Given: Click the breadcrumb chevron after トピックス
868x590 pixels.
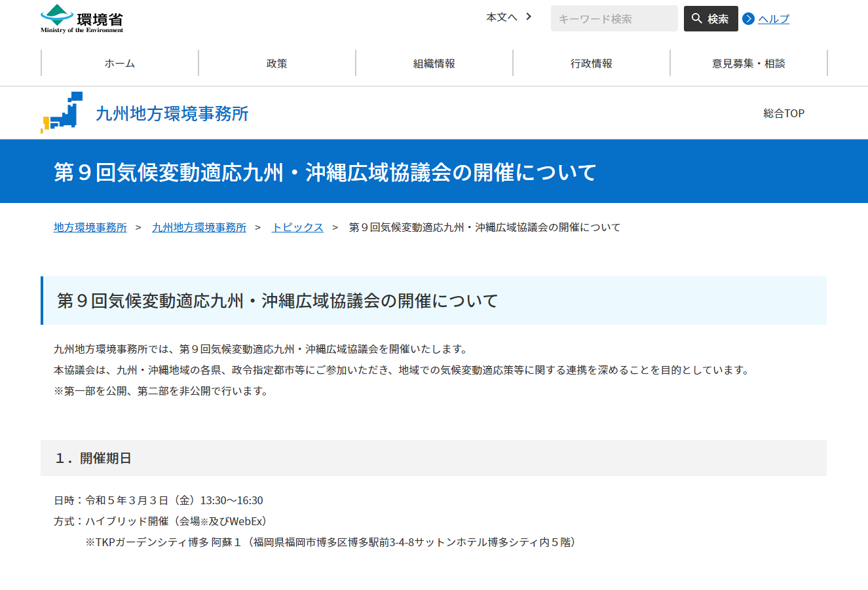Looking at the screenshot, I should [335, 227].
